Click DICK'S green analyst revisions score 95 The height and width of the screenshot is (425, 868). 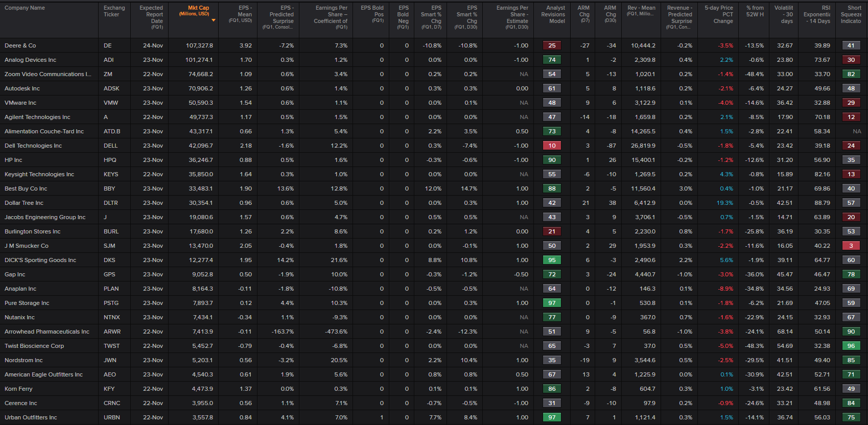(552, 260)
